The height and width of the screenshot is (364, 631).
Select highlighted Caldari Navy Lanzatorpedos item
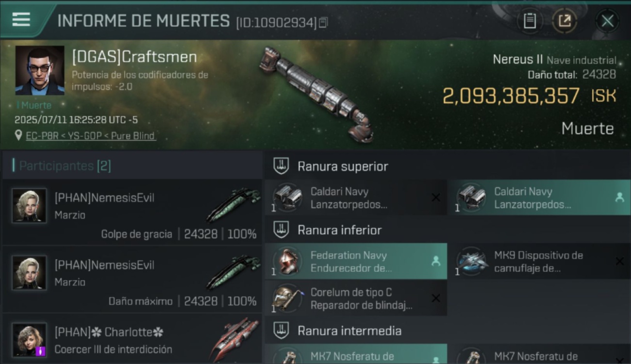(x=539, y=198)
